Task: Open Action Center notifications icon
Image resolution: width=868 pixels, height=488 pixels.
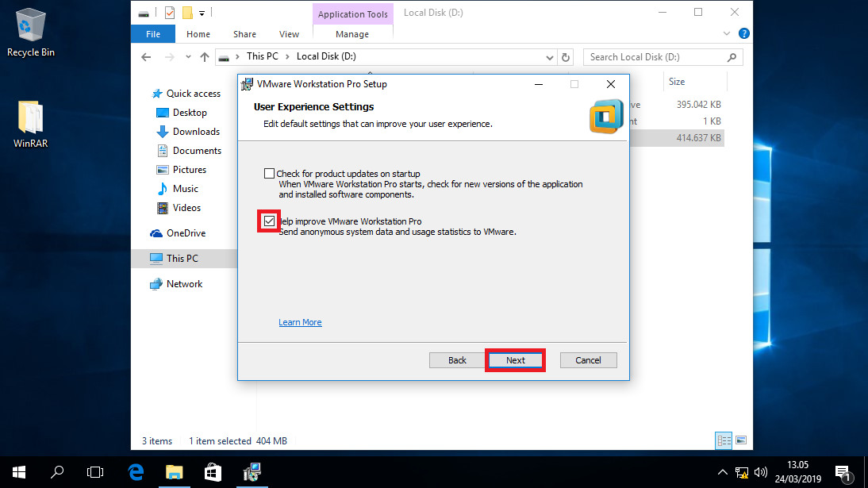Action: point(844,473)
